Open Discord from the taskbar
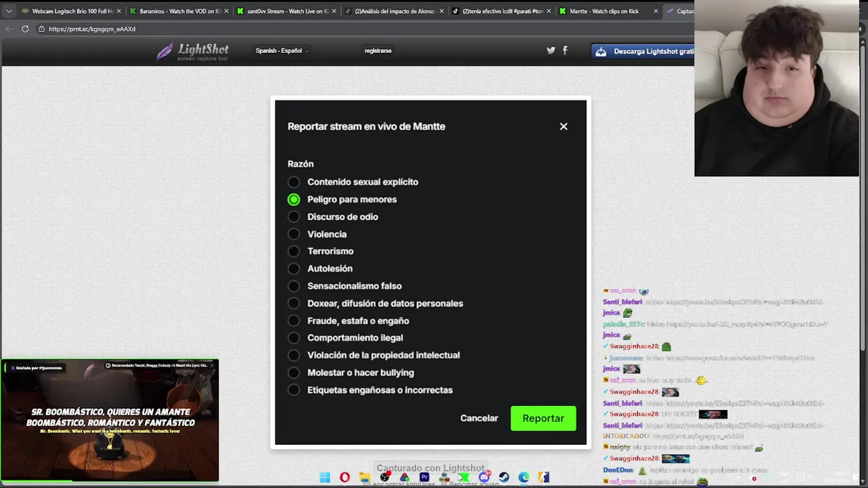Image resolution: width=868 pixels, height=488 pixels. pyautogui.click(x=484, y=478)
